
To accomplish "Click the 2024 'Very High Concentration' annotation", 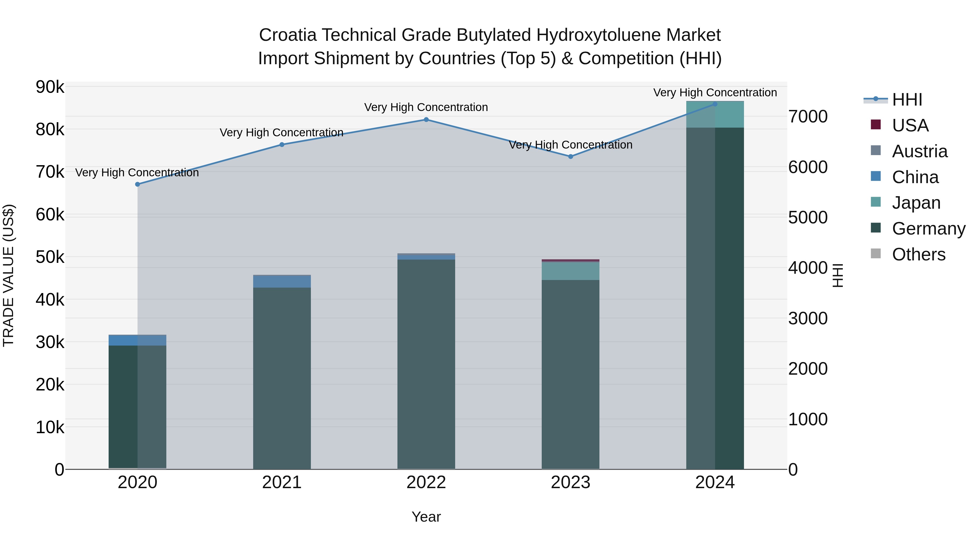I will (x=715, y=93).
